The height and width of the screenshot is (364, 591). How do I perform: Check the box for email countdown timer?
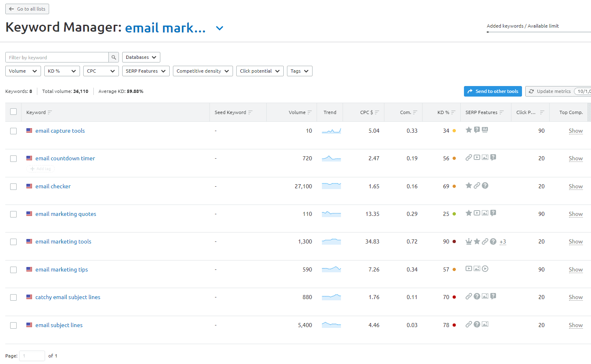(x=13, y=159)
